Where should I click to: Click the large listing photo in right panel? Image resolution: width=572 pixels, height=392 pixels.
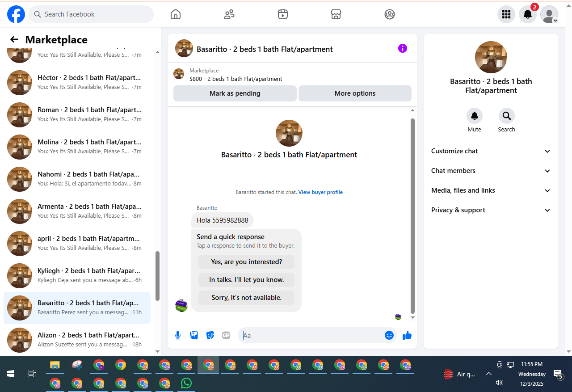click(491, 57)
